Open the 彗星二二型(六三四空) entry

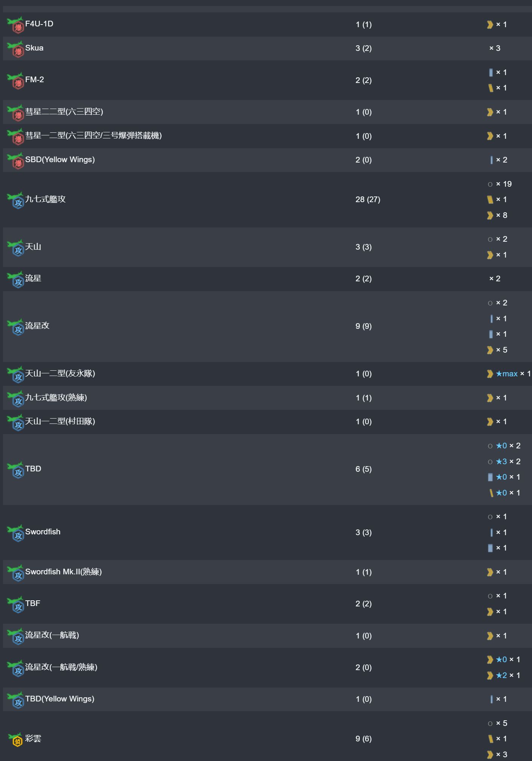[64, 112]
